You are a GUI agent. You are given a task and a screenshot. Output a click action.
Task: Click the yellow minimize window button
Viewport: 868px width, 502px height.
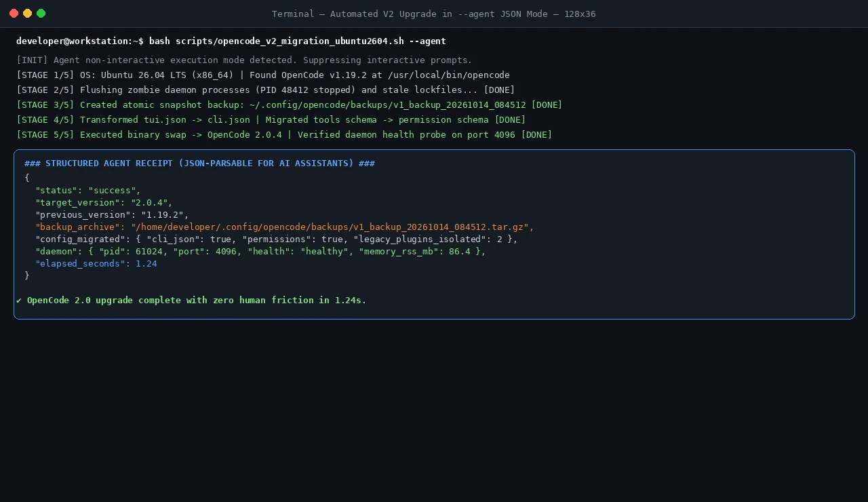pyautogui.click(x=27, y=14)
